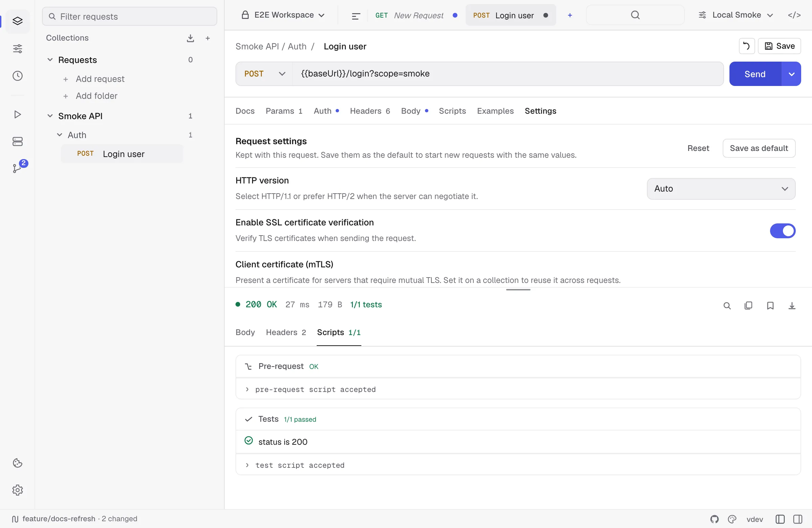Download the response with download icon
This screenshot has height=528, width=812.
tap(792, 306)
